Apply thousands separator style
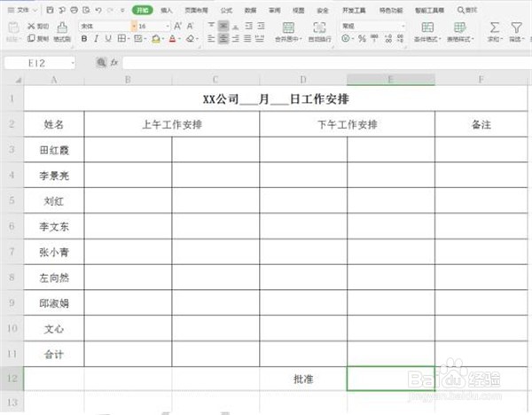Image resolution: width=532 pixels, height=415 pixels. 374,38
